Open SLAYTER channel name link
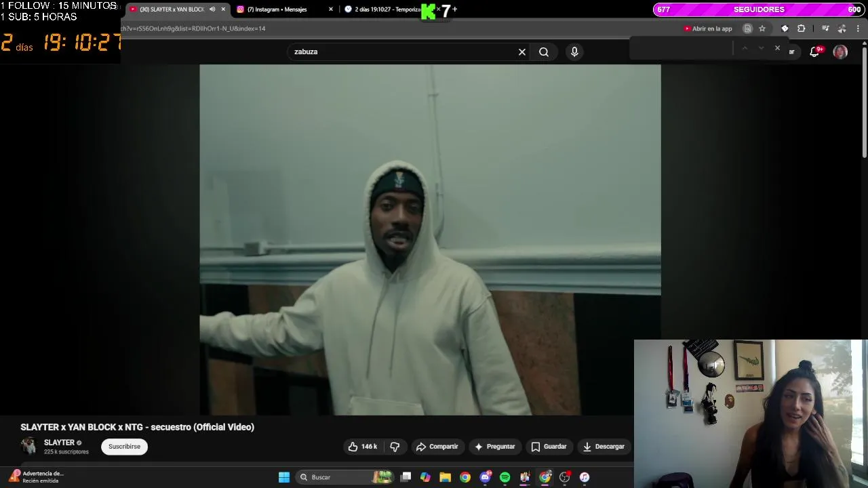 point(59,443)
